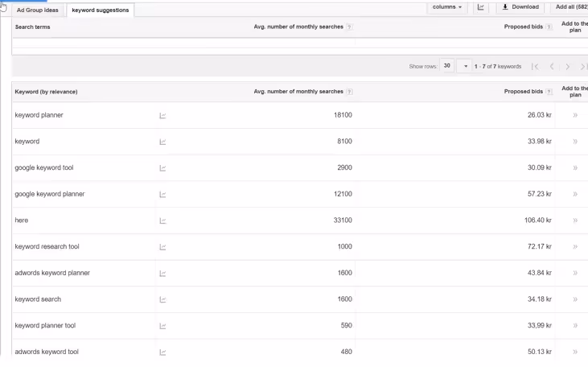This screenshot has width=588, height=367.
Task: Show trend chart for keyword research tool
Action: tap(162, 247)
